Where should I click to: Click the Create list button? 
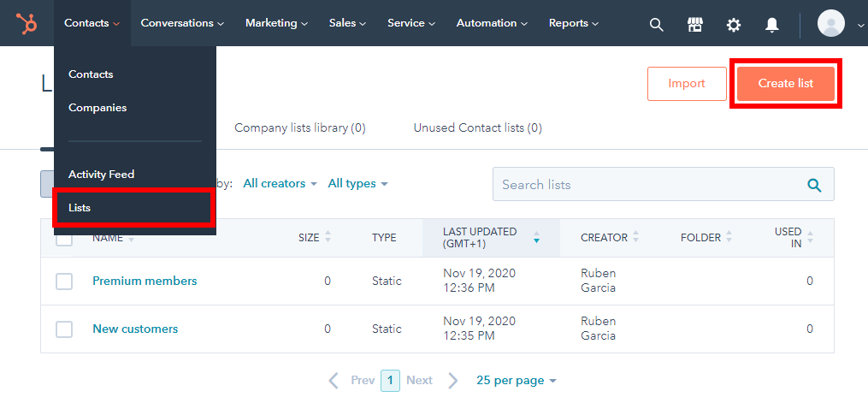click(786, 84)
